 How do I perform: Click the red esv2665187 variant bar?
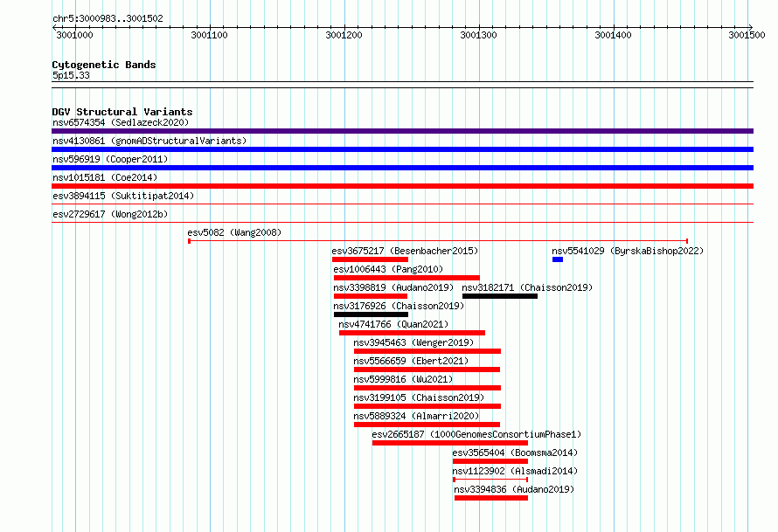[x=450, y=443]
